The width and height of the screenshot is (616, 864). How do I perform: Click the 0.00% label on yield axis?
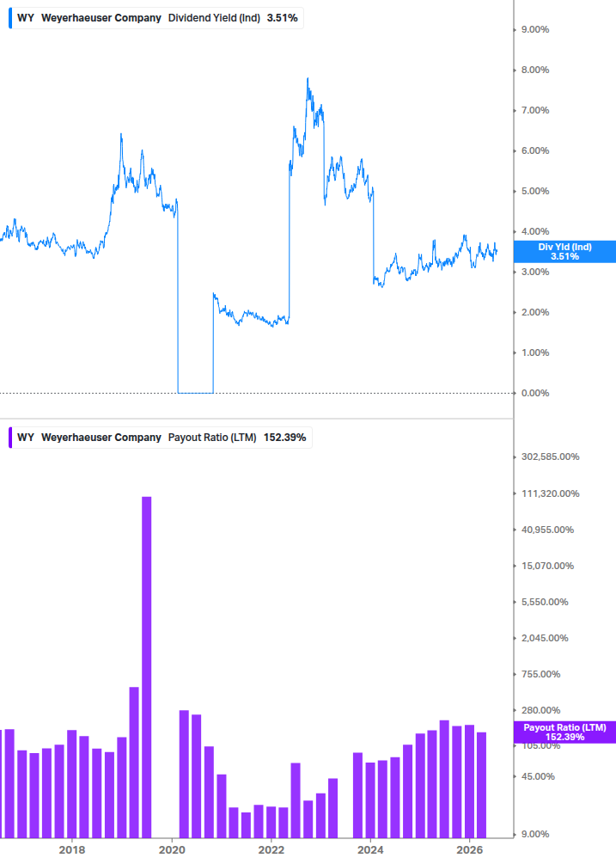(535, 393)
